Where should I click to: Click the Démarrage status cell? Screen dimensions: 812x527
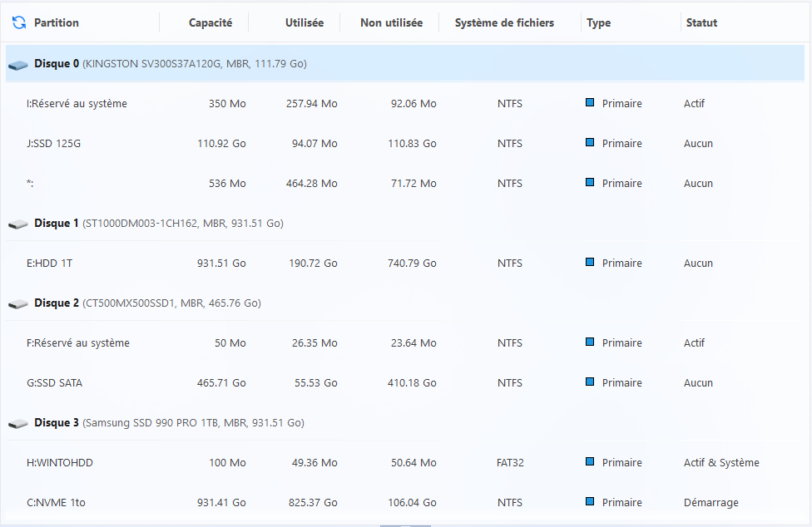point(711,503)
